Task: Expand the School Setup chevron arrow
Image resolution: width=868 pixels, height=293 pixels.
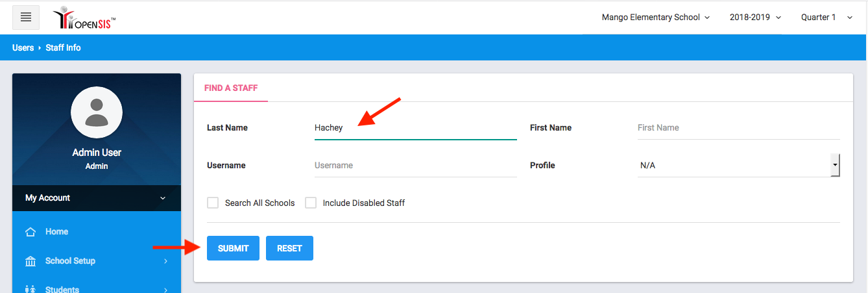Action: click(x=165, y=261)
